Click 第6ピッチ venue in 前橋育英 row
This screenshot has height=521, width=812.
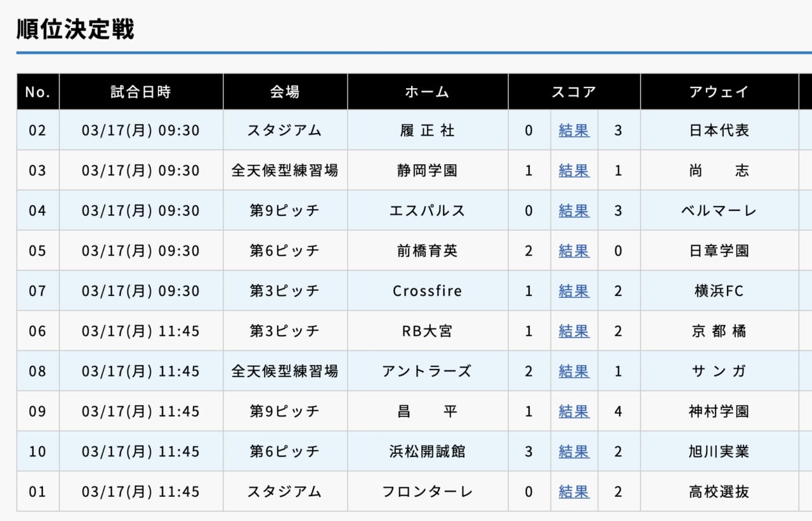pyautogui.click(x=285, y=251)
